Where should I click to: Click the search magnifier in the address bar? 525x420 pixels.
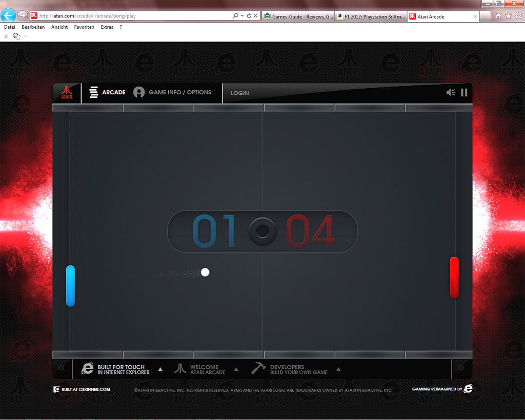pos(236,16)
